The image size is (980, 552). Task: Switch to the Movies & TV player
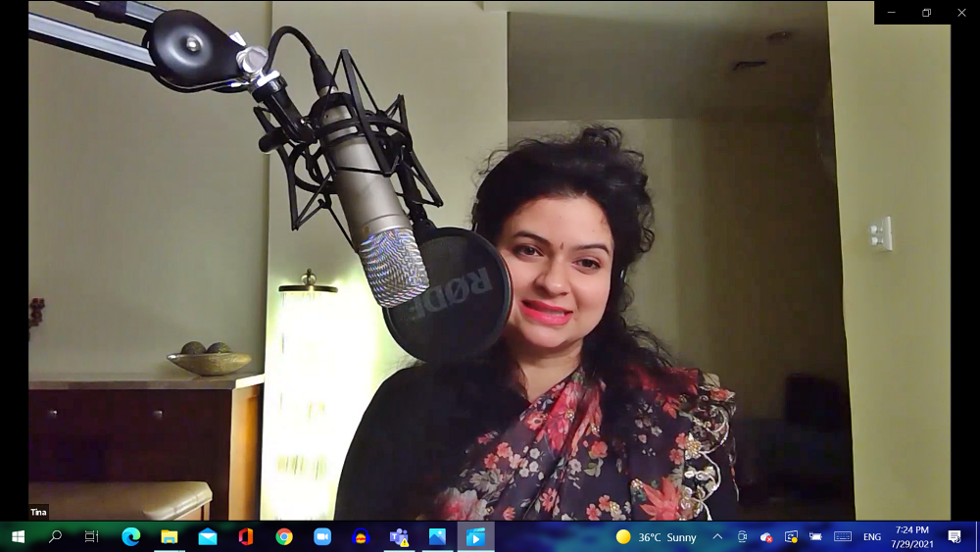[475, 536]
